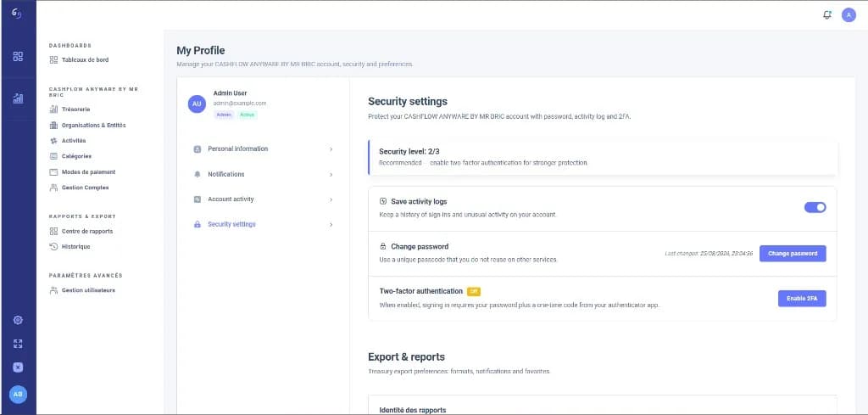Screen dimensions: 868x415
Task: Open the notifications bell icon
Action: coord(827,15)
